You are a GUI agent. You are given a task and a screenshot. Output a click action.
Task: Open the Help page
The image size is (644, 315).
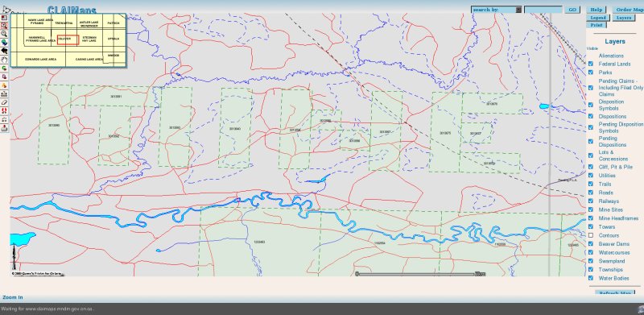[596, 10]
